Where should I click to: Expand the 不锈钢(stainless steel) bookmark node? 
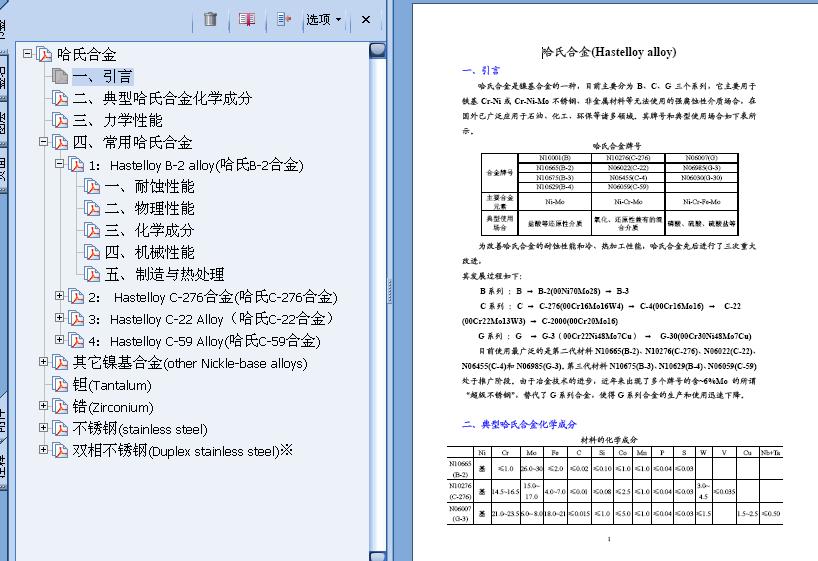(x=44, y=428)
